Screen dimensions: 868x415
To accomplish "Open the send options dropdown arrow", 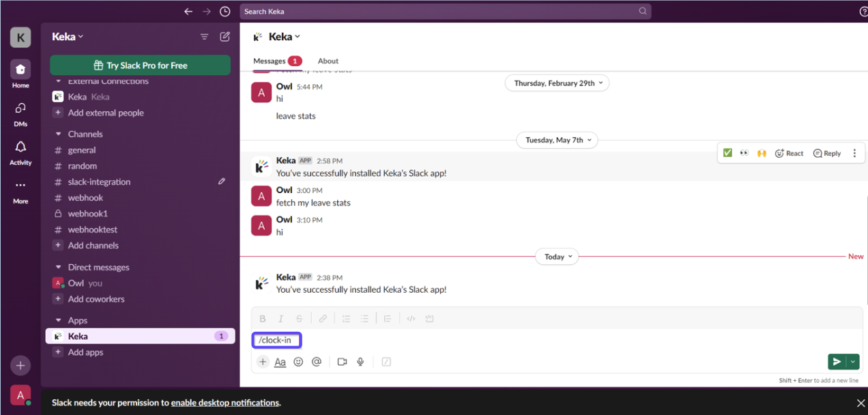I will click(x=852, y=362).
